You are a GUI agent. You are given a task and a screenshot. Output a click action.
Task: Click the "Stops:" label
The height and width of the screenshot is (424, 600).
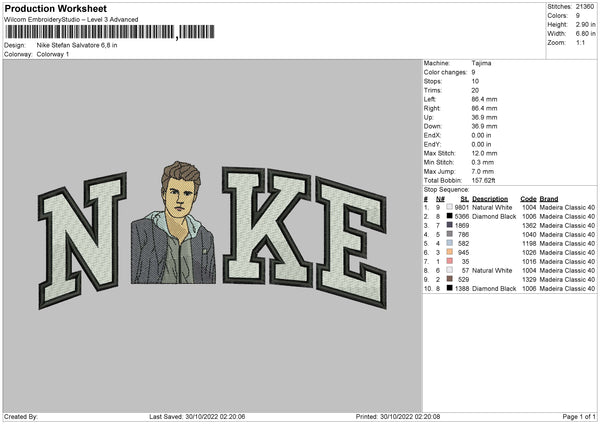432,81
